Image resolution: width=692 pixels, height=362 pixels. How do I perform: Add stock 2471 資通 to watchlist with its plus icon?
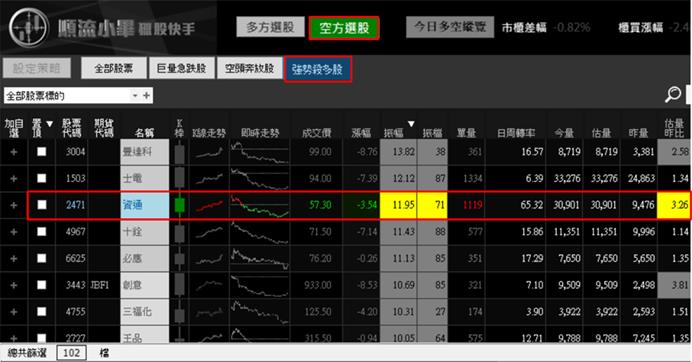click(x=14, y=205)
